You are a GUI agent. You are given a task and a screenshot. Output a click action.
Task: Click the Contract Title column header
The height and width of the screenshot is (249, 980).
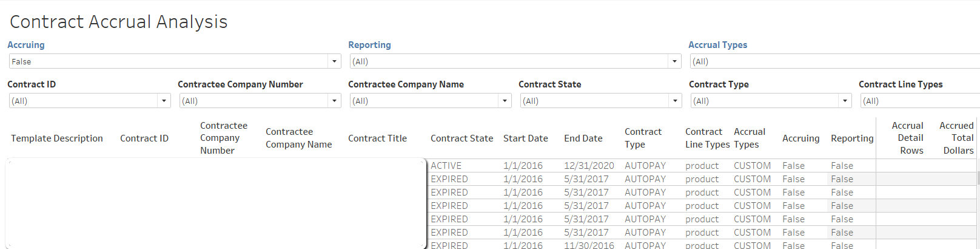[377, 138]
